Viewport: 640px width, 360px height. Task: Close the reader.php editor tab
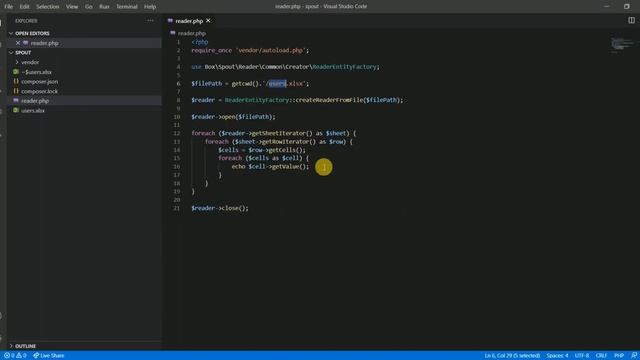tap(209, 20)
